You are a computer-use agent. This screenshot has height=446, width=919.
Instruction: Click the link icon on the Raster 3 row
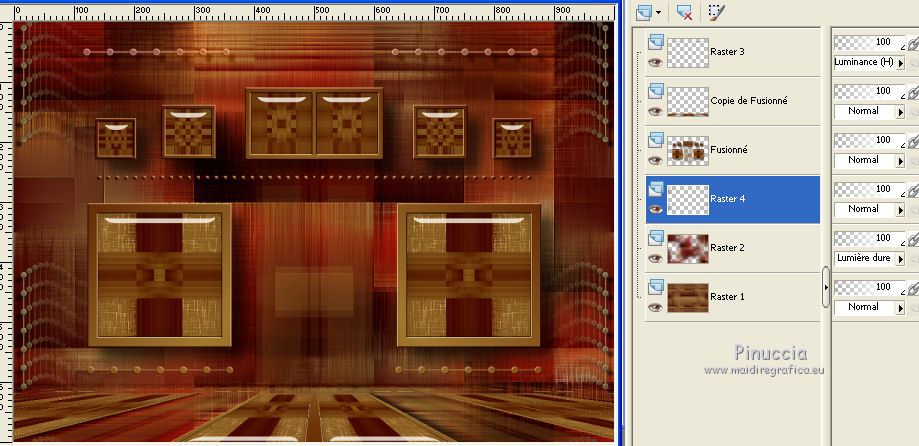point(913,43)
